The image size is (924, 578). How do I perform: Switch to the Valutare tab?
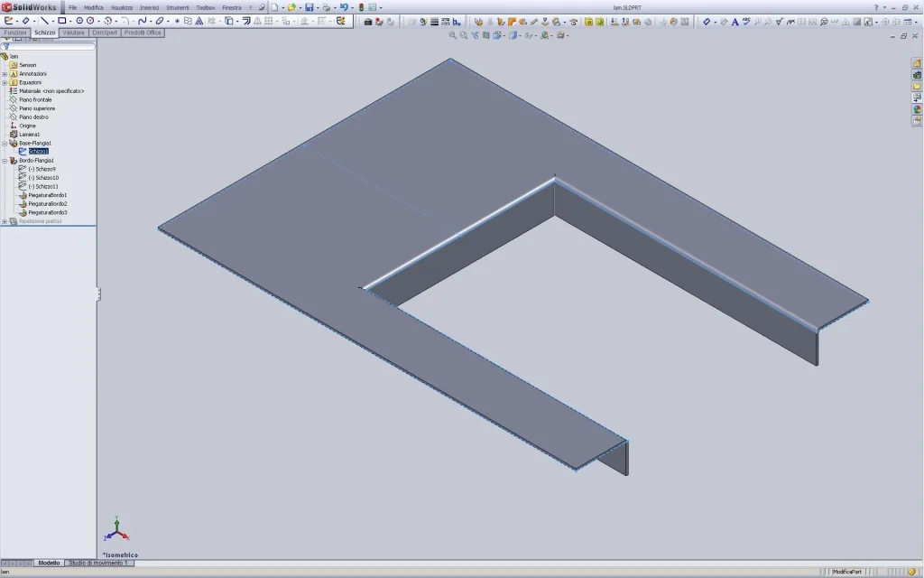tap(74, 33)
